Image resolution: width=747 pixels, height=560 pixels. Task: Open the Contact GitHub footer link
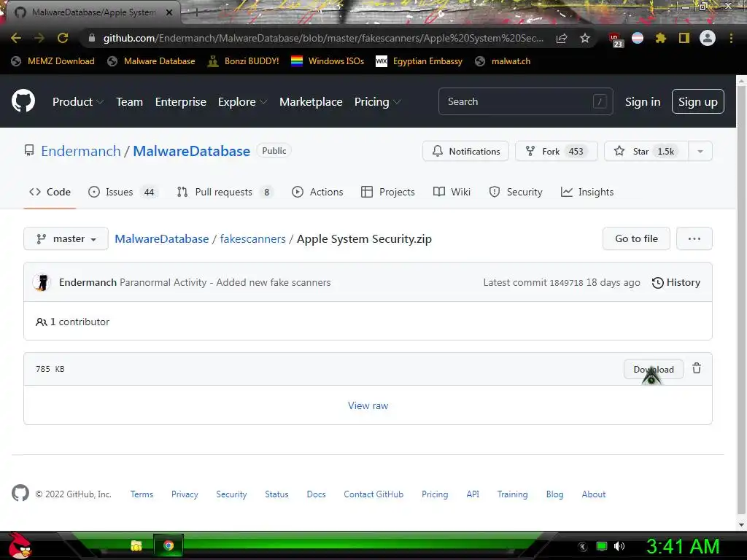373,494
